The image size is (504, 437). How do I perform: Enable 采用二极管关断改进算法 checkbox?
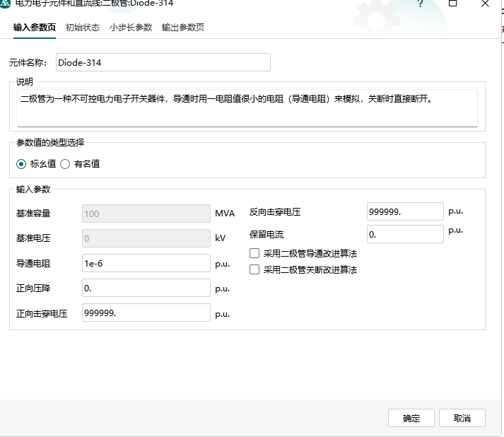pos(254,269)
